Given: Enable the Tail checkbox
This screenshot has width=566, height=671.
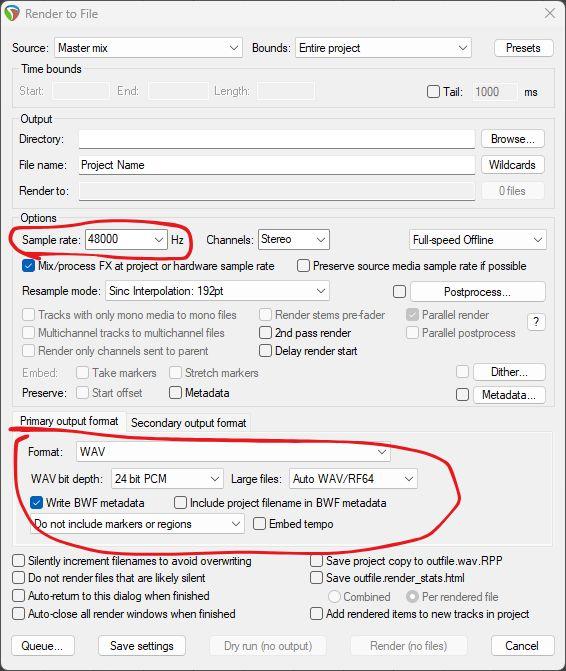Looking at the screenshot, I should pyautogui.click(x=433, y=92).
